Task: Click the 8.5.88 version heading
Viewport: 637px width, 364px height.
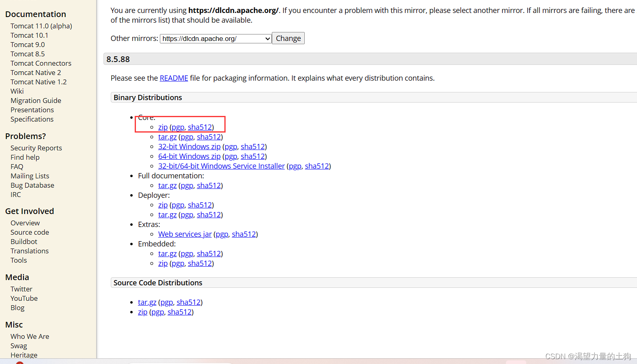Action: click(118, 59)
